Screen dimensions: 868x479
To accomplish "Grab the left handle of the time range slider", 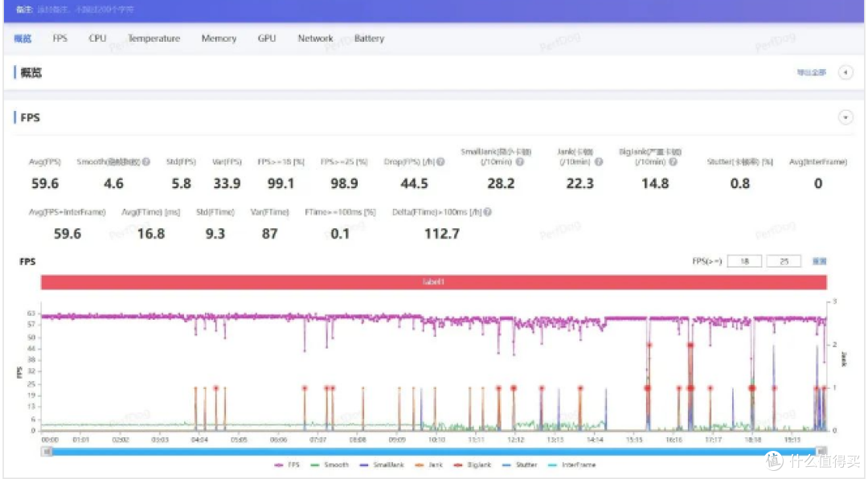I will (x=47, y=452).
